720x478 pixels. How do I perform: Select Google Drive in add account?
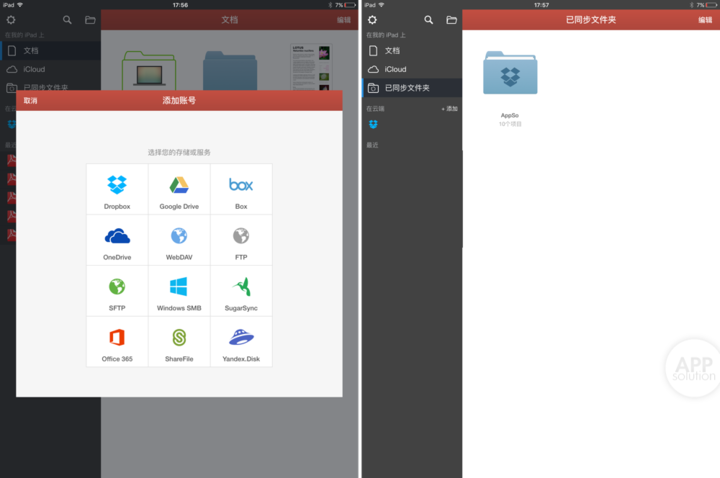(x=179, y=189)
